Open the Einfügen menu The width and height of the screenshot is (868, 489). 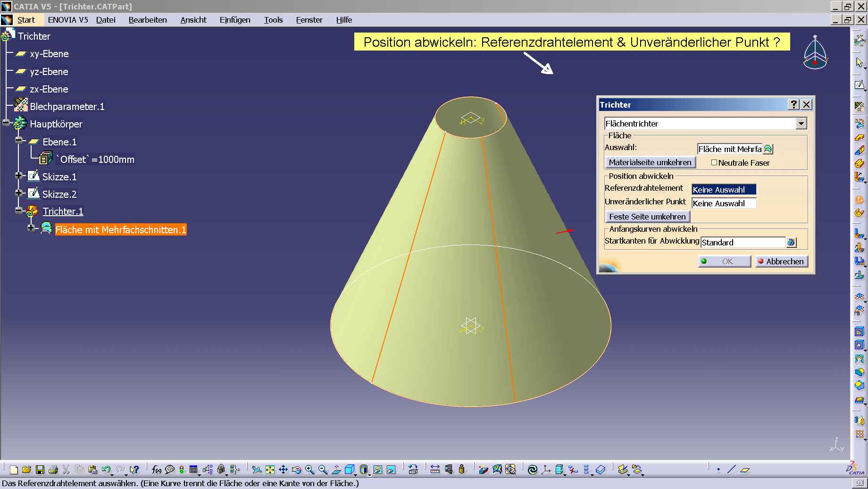[235, 20]
